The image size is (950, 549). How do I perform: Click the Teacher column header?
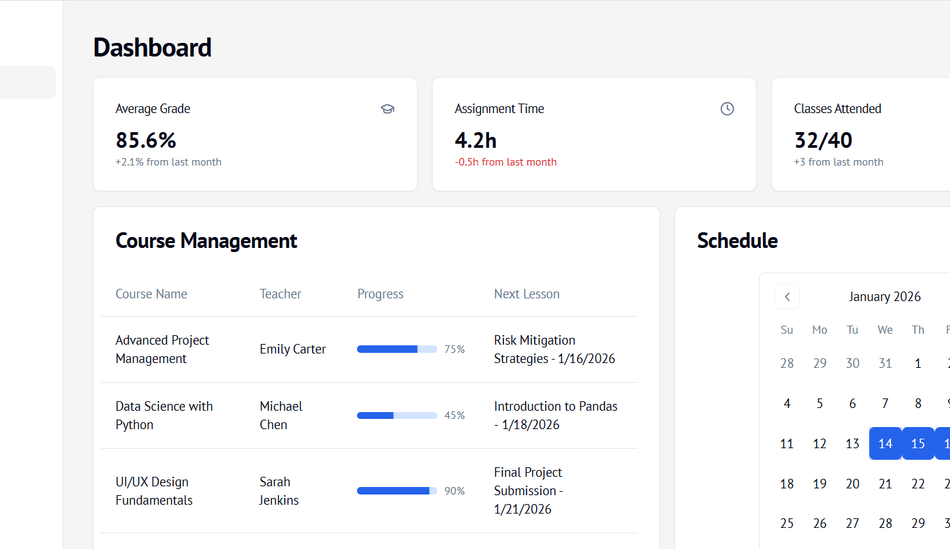pyautogui.click(x=280, y=294)
